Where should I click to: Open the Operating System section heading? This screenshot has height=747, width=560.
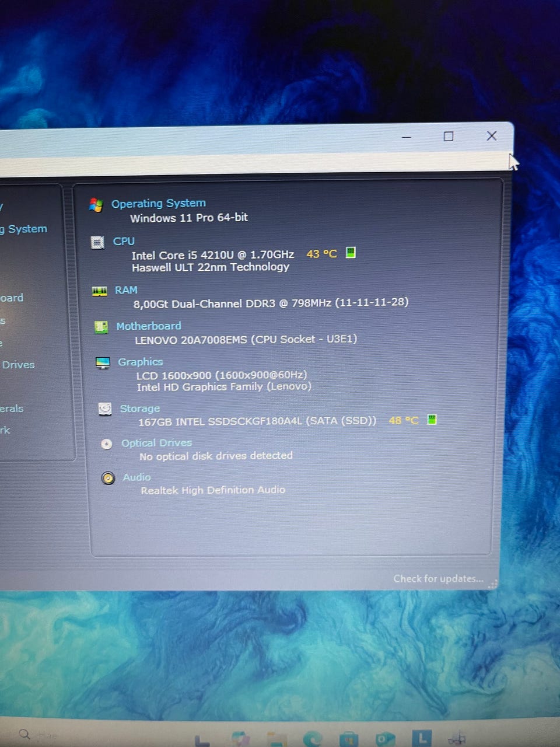tap(159, 203)
